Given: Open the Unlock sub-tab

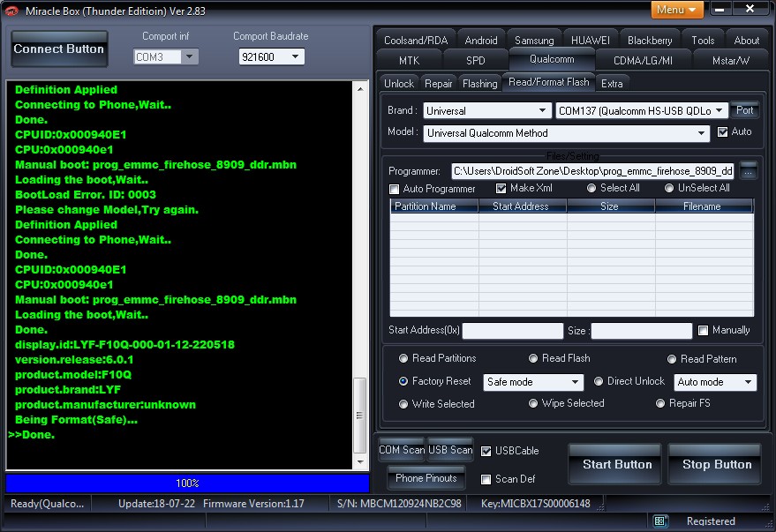Looking at the screenshot, I should click(x=398, y=84).
